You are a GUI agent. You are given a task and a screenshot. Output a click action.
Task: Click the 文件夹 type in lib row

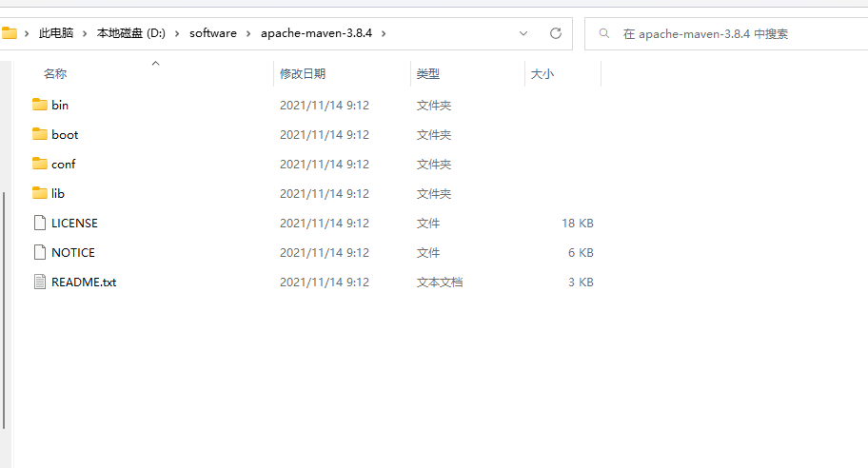[434, 194]
